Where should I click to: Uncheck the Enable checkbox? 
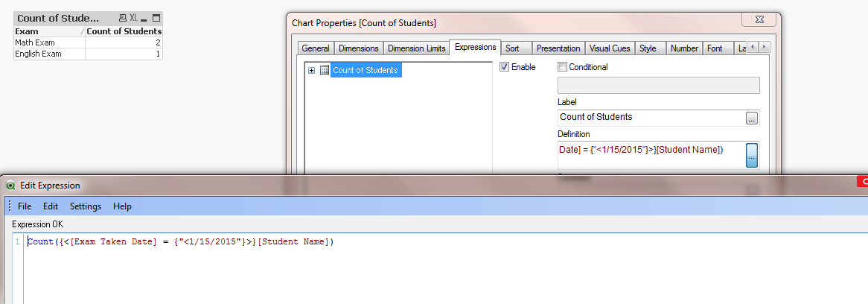[504, 67]
